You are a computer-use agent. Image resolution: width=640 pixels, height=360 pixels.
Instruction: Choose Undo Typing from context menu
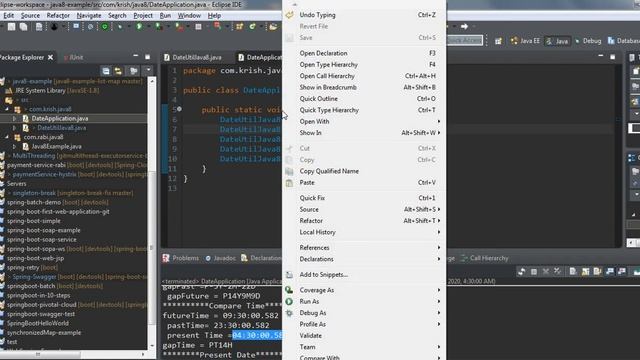pyautogui.click(x=364, y=15)
